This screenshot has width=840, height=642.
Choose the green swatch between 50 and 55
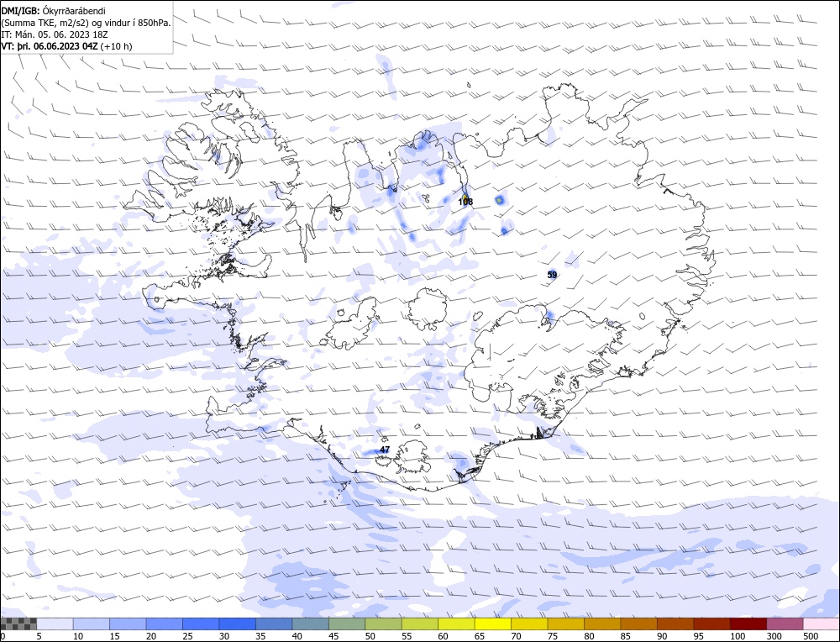[384, 624]
